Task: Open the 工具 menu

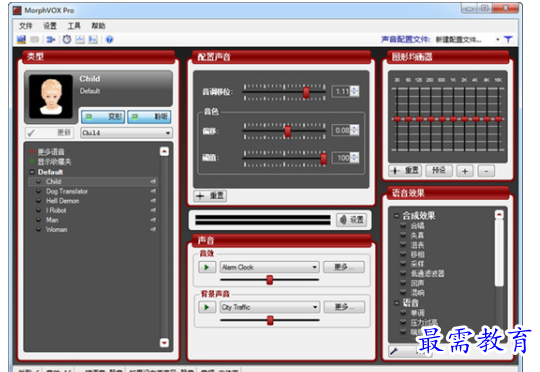Action: coord(74,26)
